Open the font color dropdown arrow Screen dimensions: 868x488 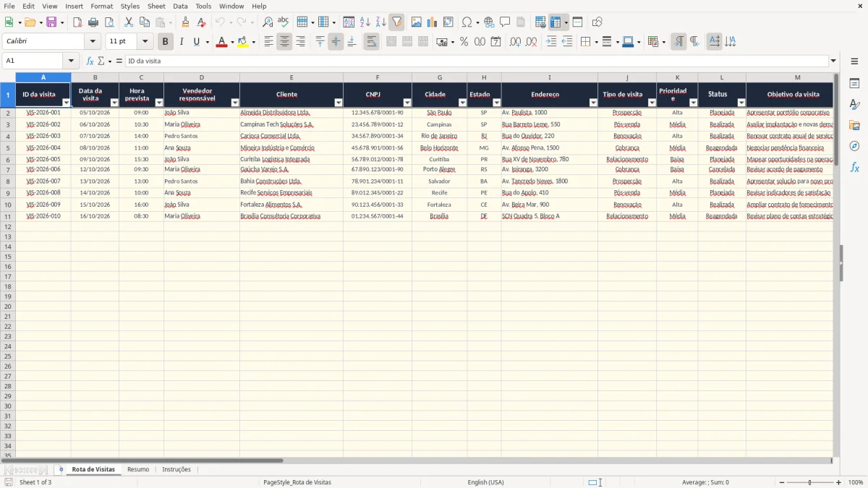(x=231, y=42)
